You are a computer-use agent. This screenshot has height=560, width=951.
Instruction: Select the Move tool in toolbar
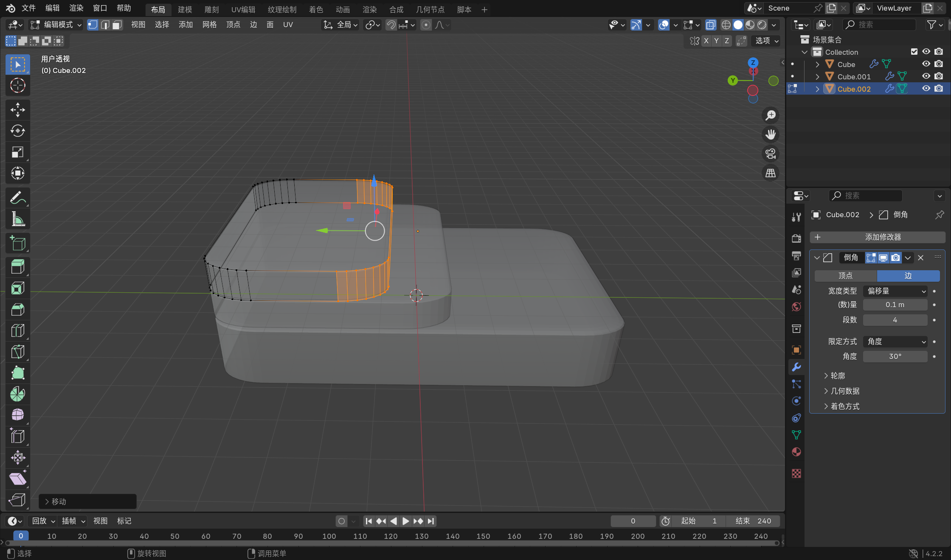point(17,109)
